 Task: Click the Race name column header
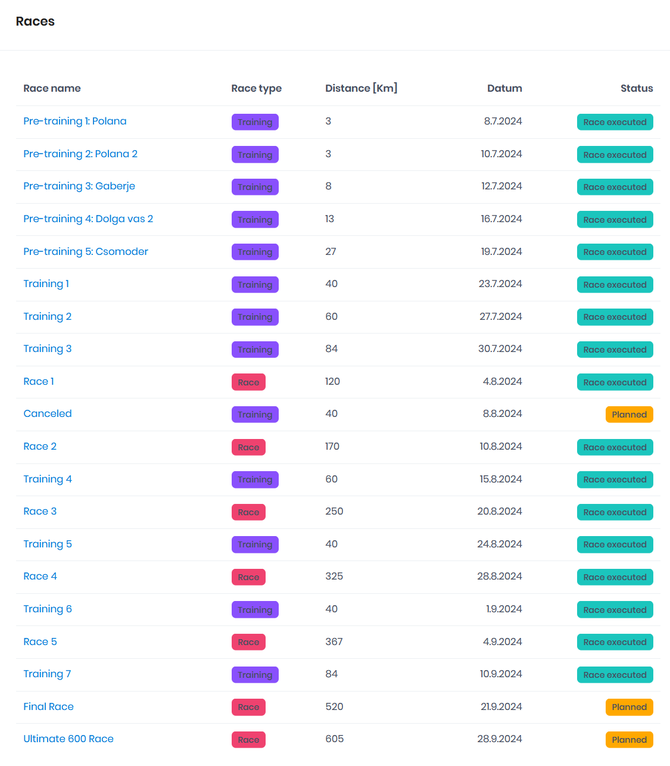tap(52, 88)
